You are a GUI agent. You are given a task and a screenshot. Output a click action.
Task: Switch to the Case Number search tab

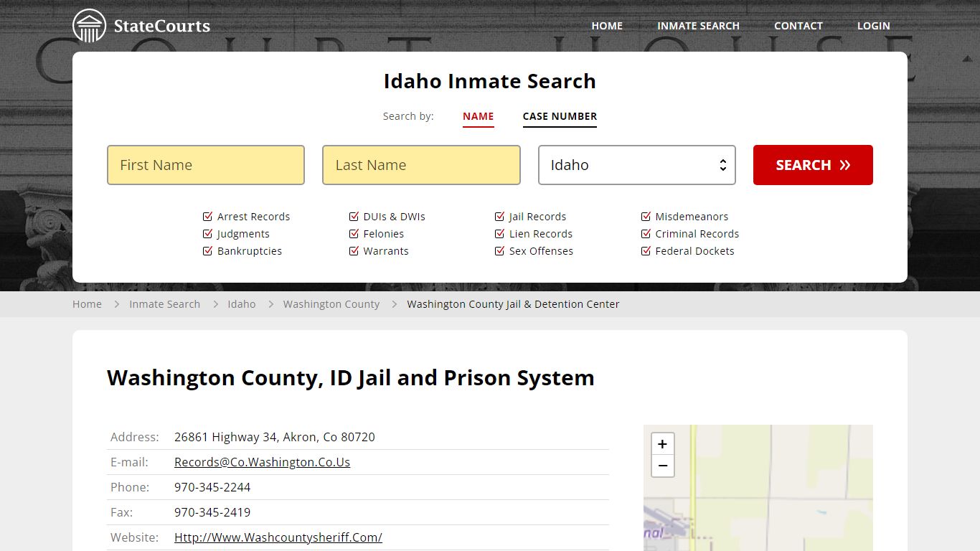pos(560,116)
